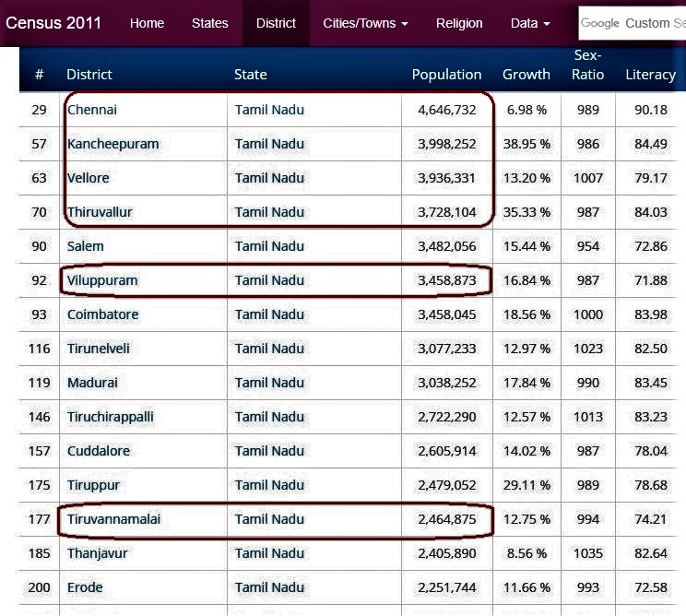Image resolution: width=686 pixels, height=616 pixels.
Task: Expand the Cities/Towns dropdown
Action: pos(365,23)
